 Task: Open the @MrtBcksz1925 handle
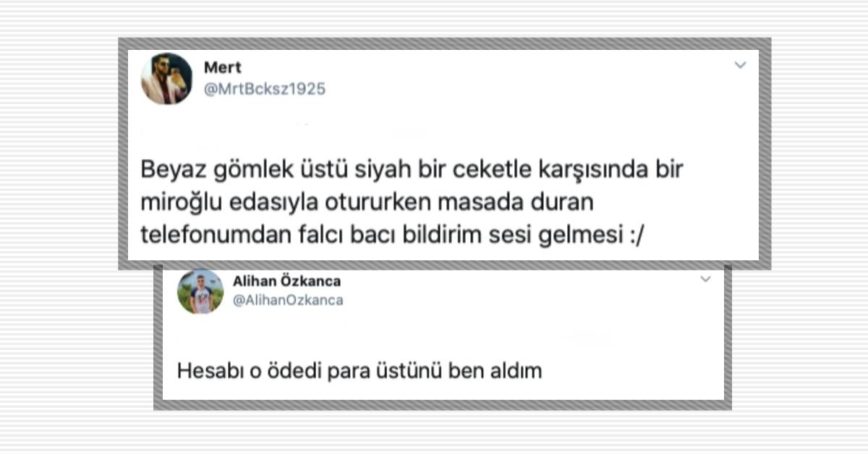pos(265,89)
